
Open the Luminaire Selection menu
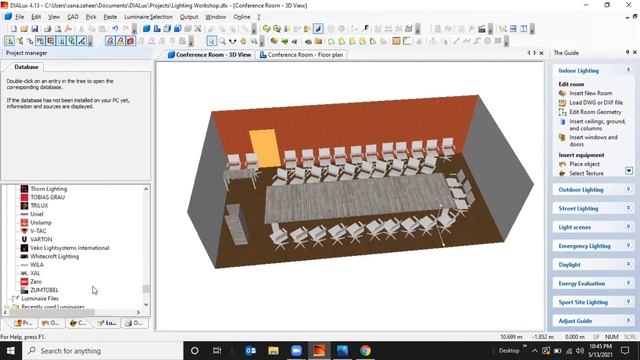coord(148,17)
